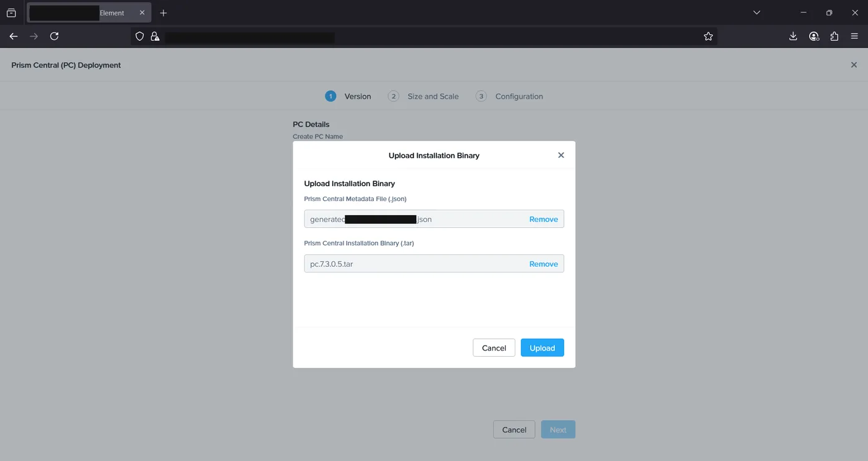Close the Upload Installation Binary dialog
Screen dimensions: 868x461
click(561, 155)
